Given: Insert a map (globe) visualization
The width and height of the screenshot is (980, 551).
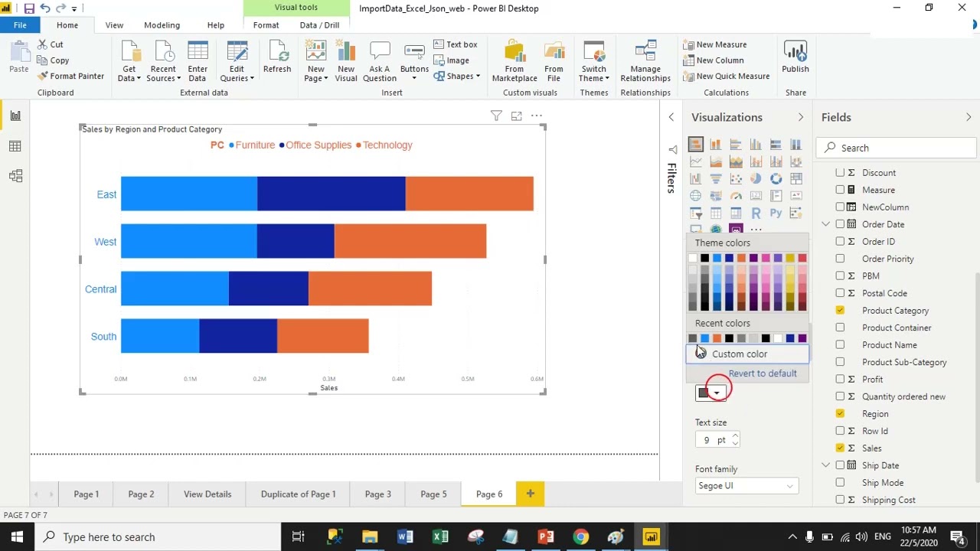Looking at the screenshot, I should coord(695,197).
